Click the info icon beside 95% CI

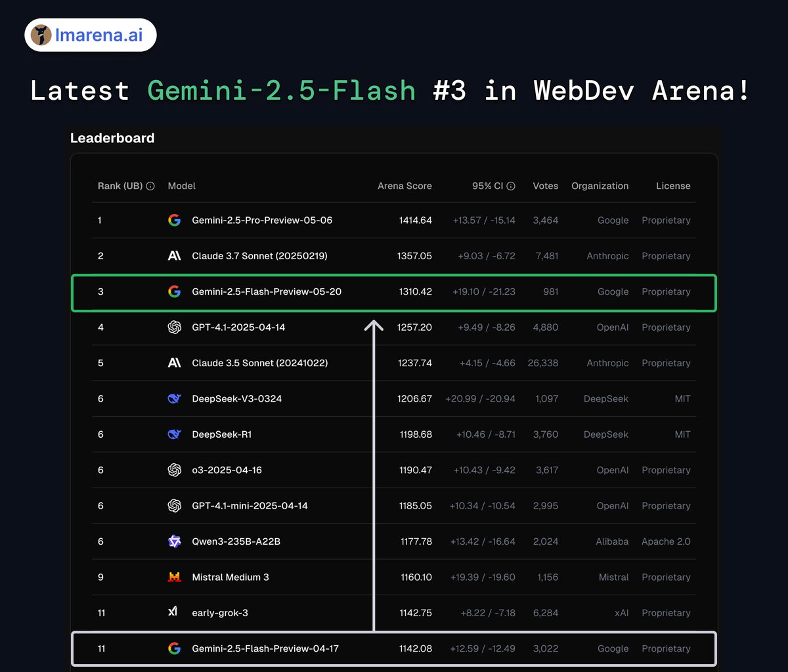click(511, 186)
